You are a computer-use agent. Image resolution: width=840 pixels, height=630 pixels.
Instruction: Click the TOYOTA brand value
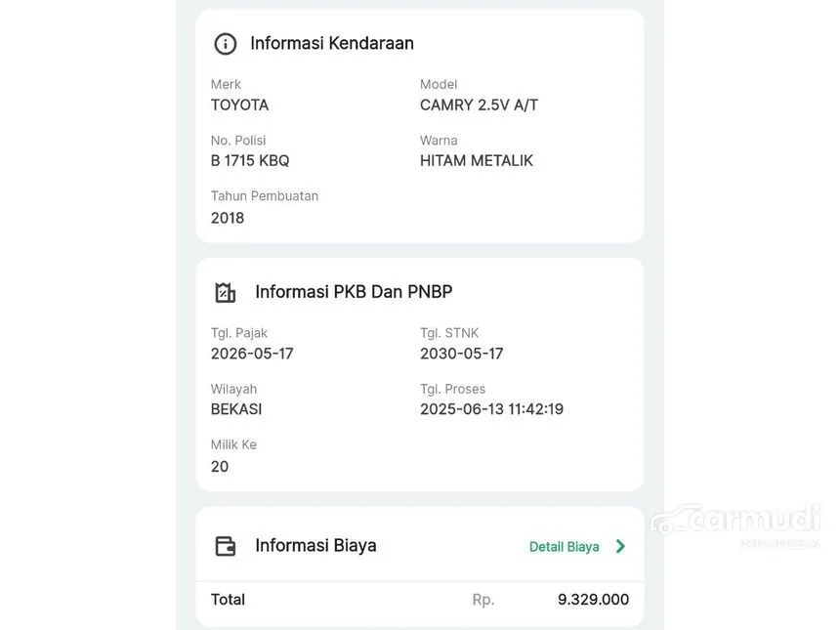click(239, 105)
